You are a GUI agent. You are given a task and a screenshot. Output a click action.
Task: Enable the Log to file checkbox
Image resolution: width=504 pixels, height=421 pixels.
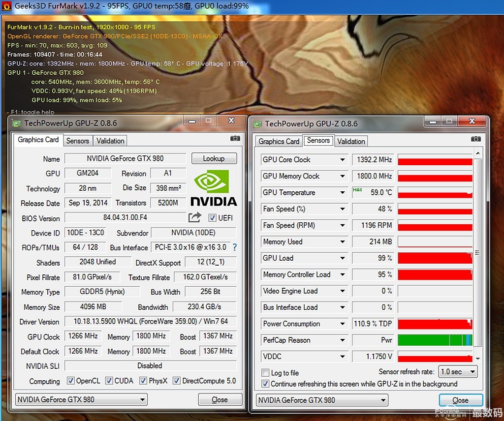click(265, 373)
